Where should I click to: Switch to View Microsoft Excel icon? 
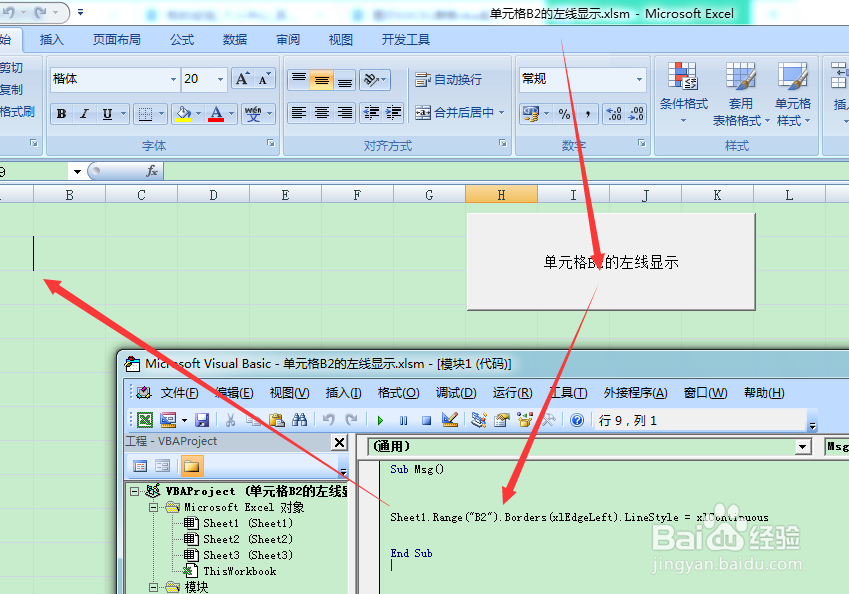[x=144, y=419]
